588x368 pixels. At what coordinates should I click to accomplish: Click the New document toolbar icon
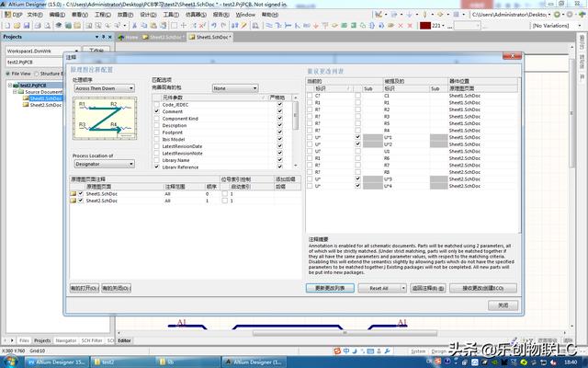coord(6,26)
